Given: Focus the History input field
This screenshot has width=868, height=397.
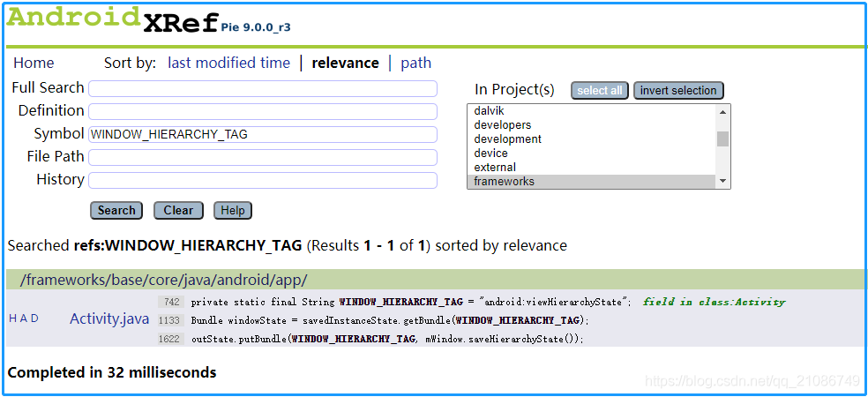Looking at the screenshot, I should pyautogui.click(x=263, y=181).
